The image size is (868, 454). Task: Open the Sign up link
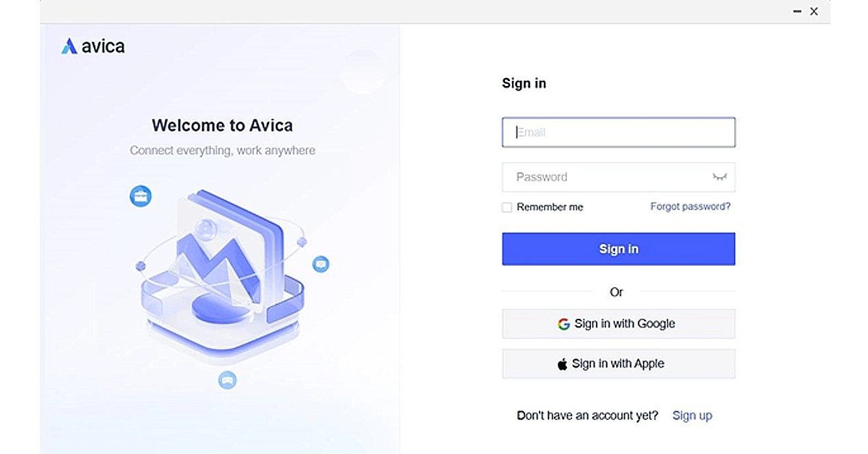pyautogui.click(x=692, y=416)
